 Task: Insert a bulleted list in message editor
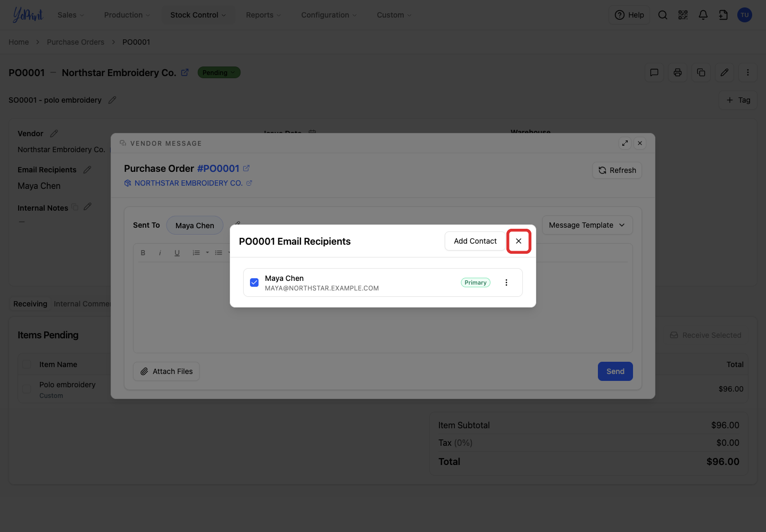pos(219,253)
